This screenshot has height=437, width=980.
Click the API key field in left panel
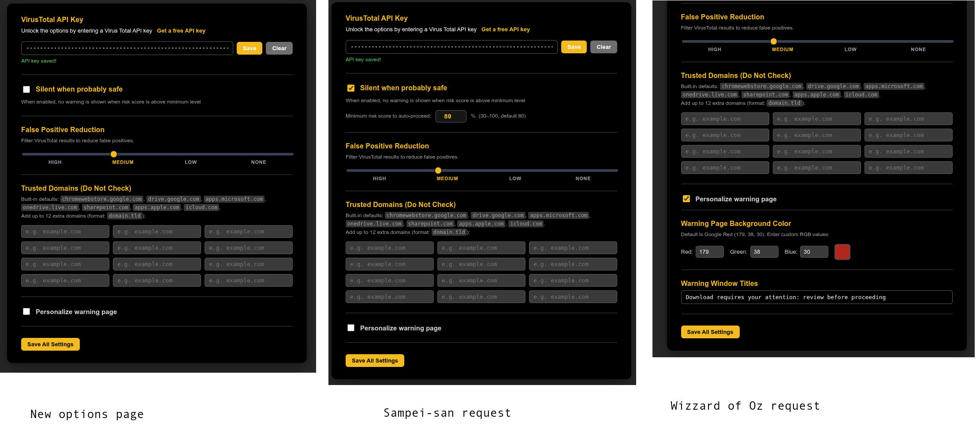(x=127, y=48)
